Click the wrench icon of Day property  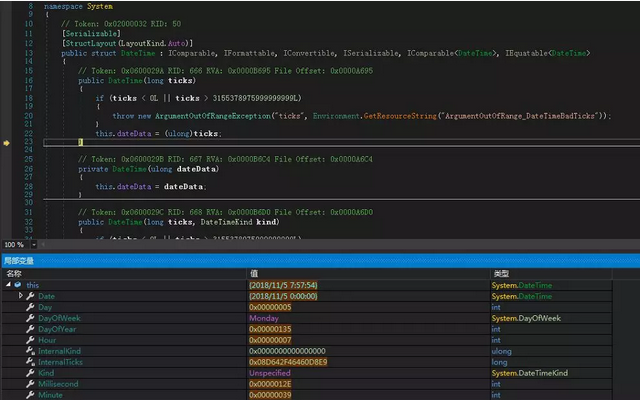pyautogui.click(x=30, y=307)
